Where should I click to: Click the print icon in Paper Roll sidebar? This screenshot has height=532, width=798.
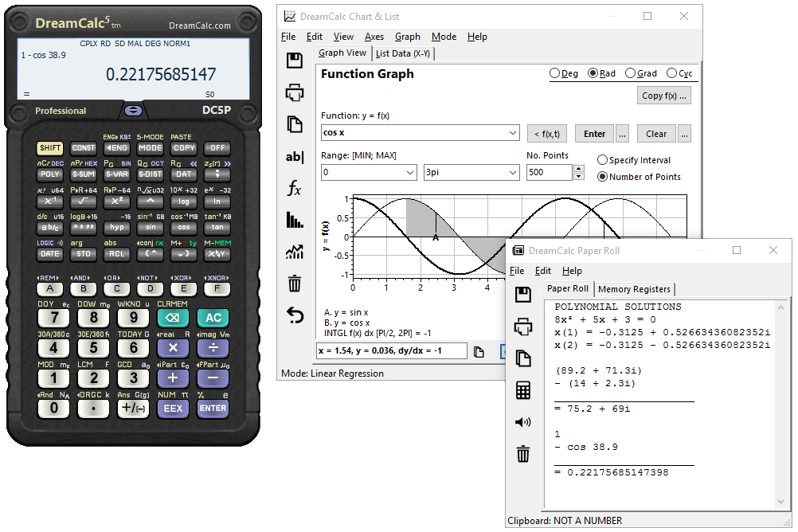click(522, 327)
